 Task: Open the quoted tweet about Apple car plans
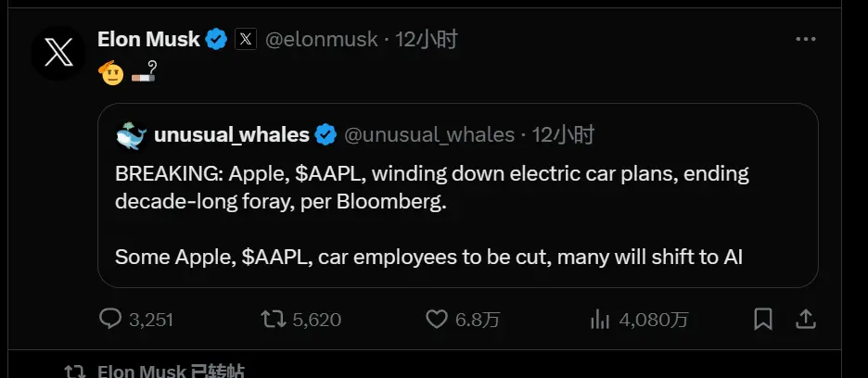[x=458, y=195]
